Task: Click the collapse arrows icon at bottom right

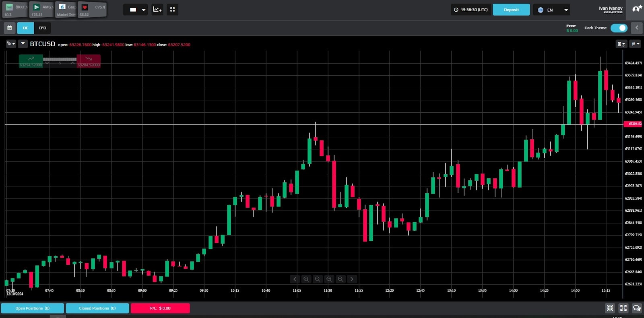Action: 610,308
